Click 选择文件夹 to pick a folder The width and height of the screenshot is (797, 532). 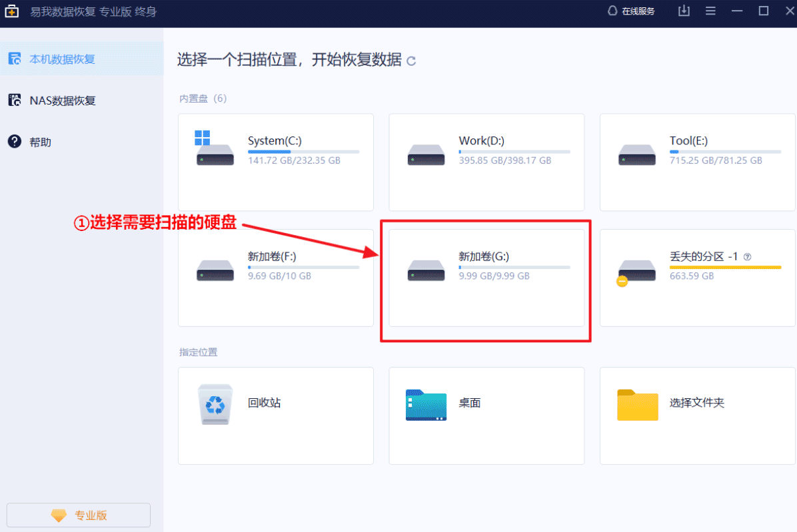point(696,415)
